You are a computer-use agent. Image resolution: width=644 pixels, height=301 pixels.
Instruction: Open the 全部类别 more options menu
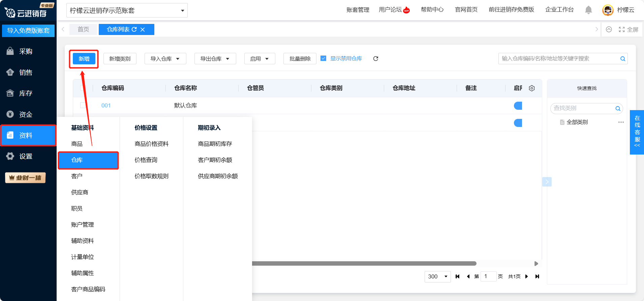621,122
